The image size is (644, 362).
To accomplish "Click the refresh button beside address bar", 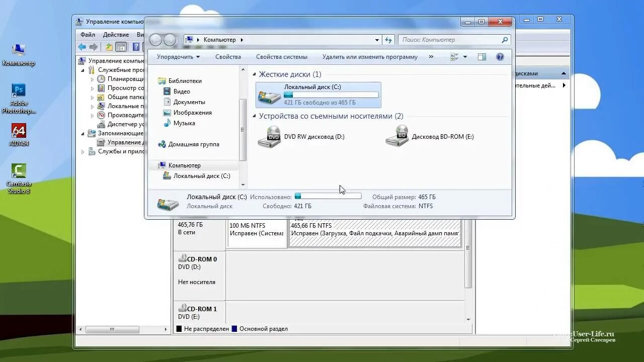I will point(388,40).
